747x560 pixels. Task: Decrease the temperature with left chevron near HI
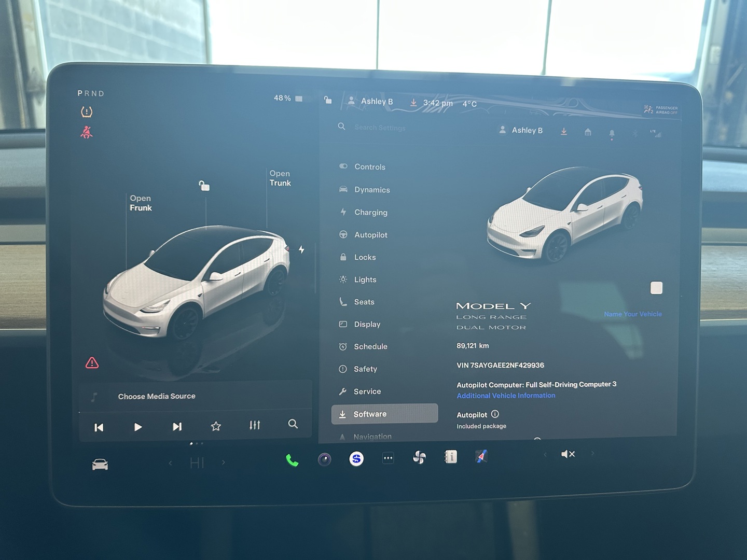[x=171, y=463]
